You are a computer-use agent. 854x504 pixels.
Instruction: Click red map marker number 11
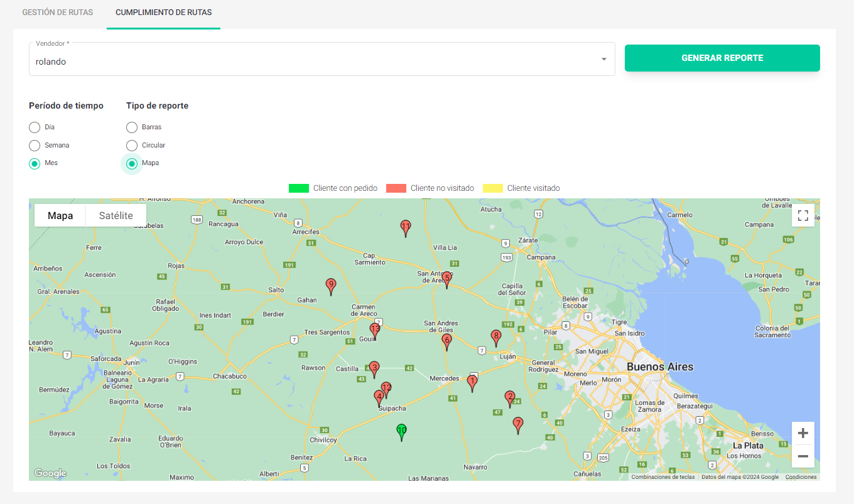[x=406, y=228]
